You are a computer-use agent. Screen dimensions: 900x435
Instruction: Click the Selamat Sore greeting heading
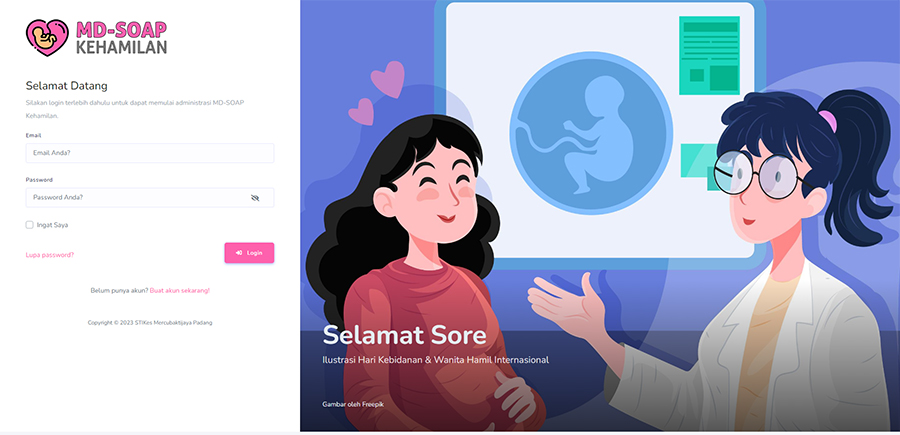tap(404, 335)
